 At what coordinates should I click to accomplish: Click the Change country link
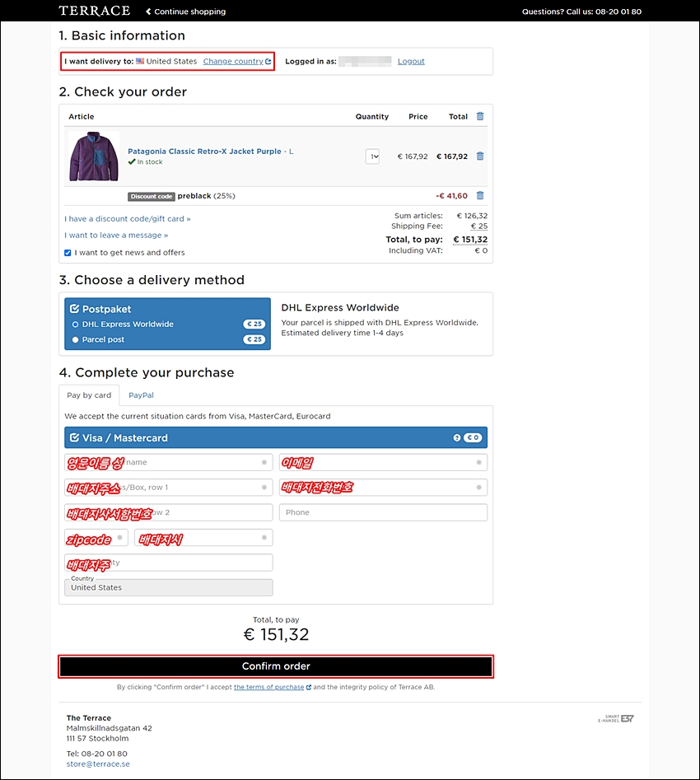pos(233,61)
